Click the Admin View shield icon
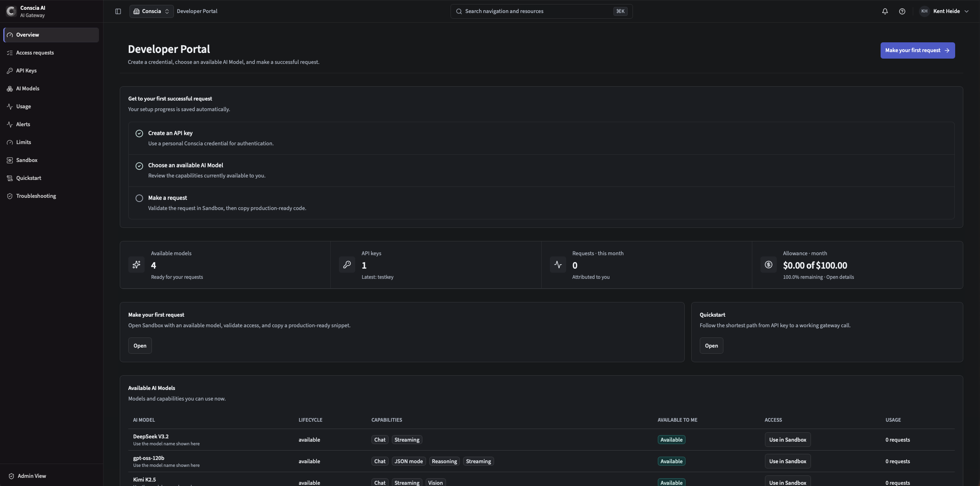This screenshot has width=980, height=486. [11, 476]
